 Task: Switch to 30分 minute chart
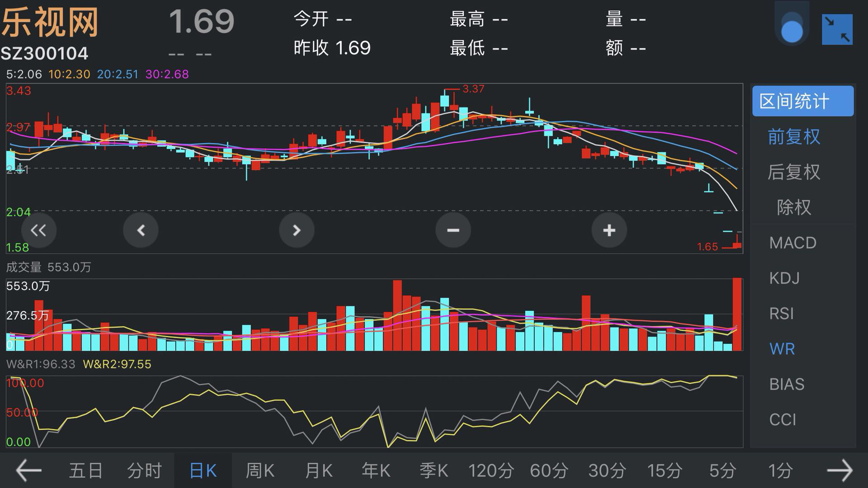[607, 470]
